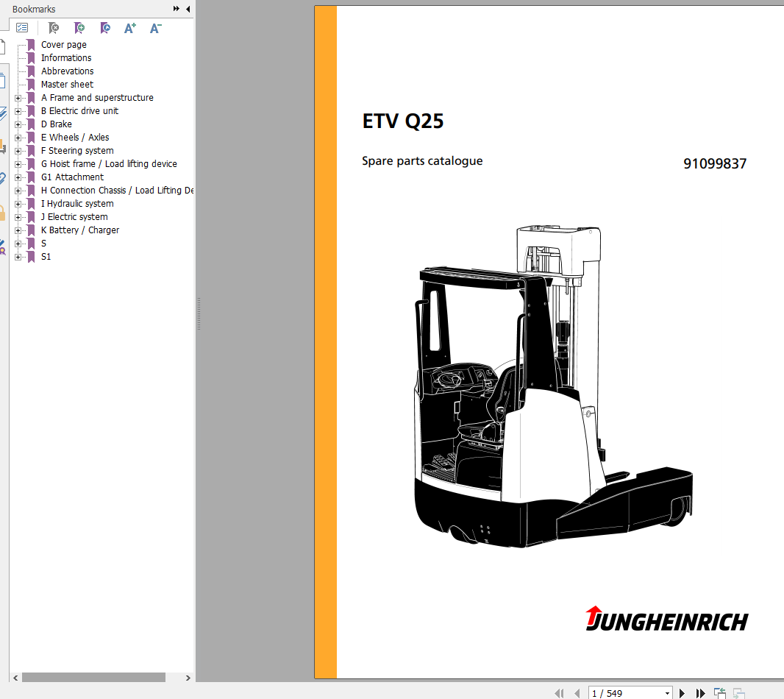784x699 pixels.
Task: Click the bookmarks scrollbar left arrow
Action: pyautogui.click(x=15, y=678)
